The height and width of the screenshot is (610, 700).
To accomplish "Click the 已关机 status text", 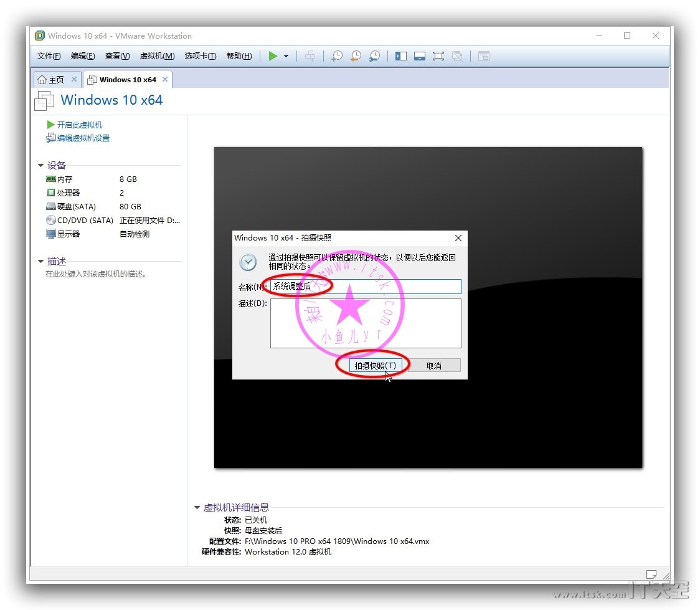I will (256, 520).
